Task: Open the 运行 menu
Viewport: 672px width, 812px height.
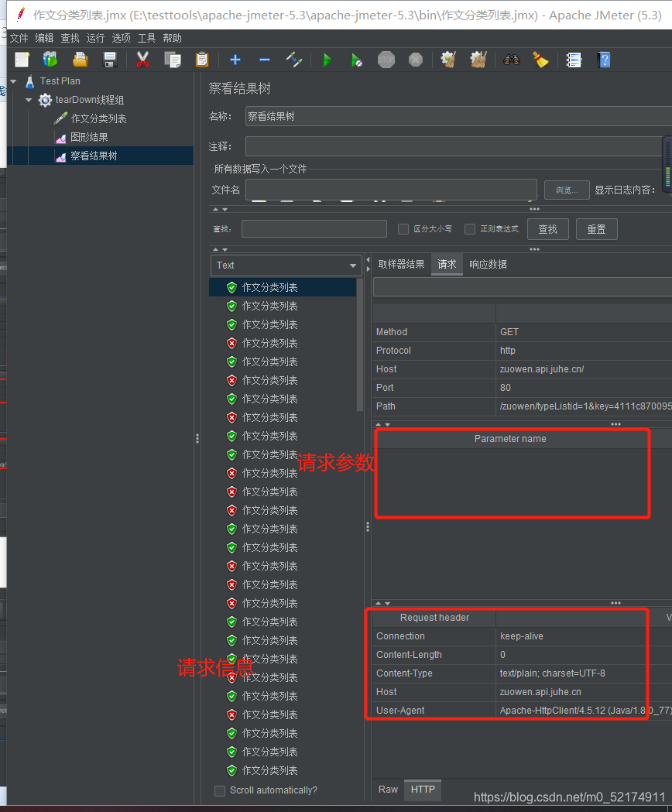Action: pos(95,39)
